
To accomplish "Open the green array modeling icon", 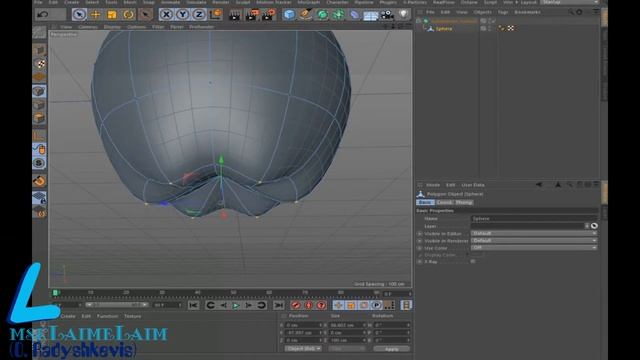I will 338,15.
